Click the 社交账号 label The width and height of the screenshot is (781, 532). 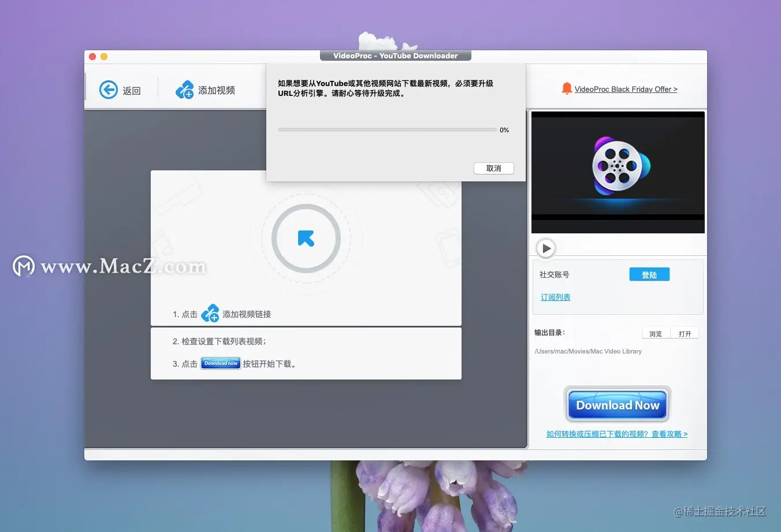(x=555, y=275)
